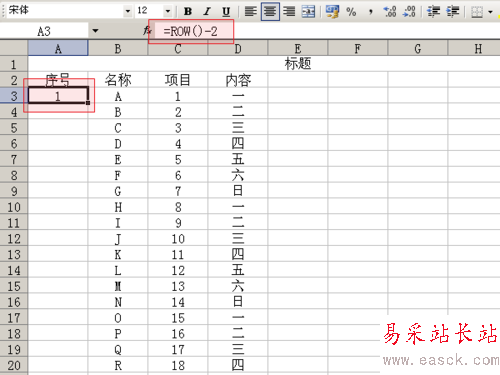The width and height of the screenshot is (500, 375).
Task: Select column F header
Action: [x=358, y=49]
